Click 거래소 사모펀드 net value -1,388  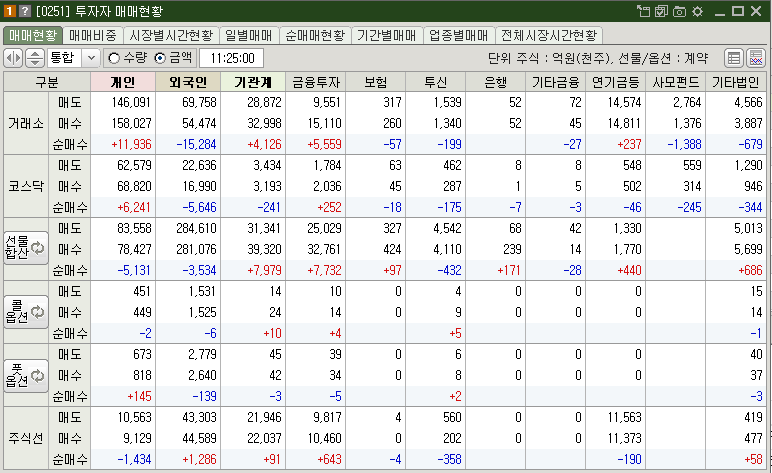point(684,144)
